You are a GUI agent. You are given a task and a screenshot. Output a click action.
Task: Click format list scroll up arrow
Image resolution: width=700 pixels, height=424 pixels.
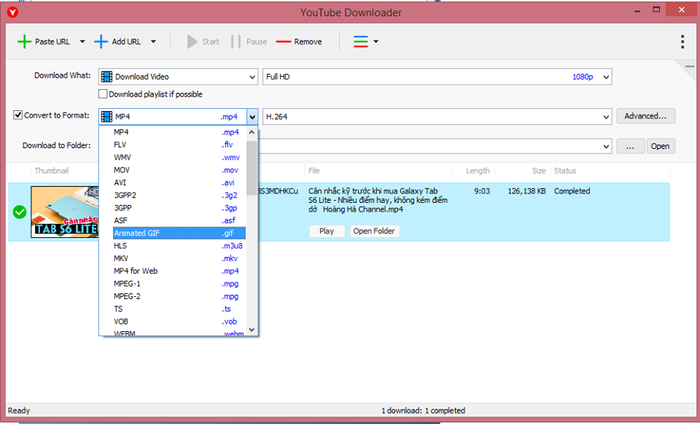(252, 133)
